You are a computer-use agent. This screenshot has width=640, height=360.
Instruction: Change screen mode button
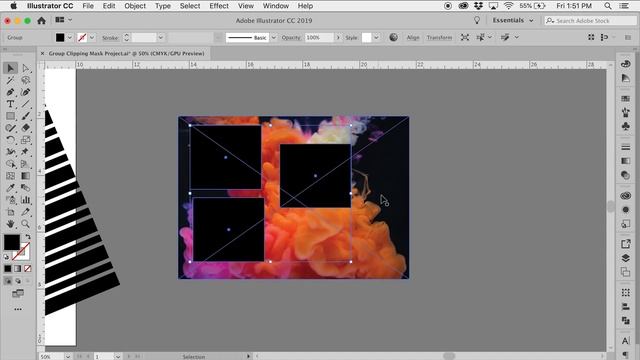point(18,293)
